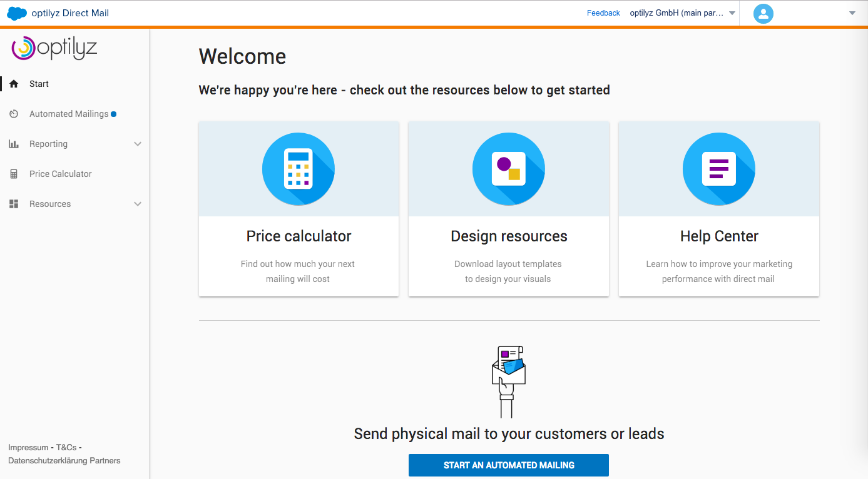
Task: Click the optilyz logo in sidebar
Action: (54, 48)
